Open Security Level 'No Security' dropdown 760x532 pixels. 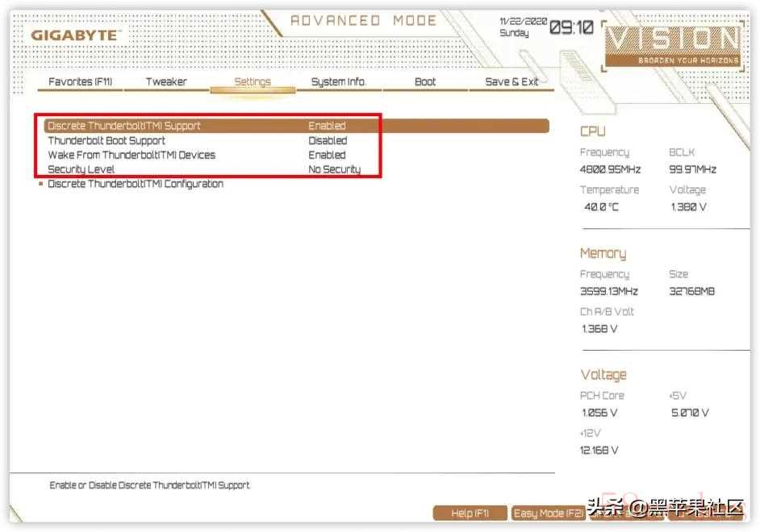[x=334, y=169]
